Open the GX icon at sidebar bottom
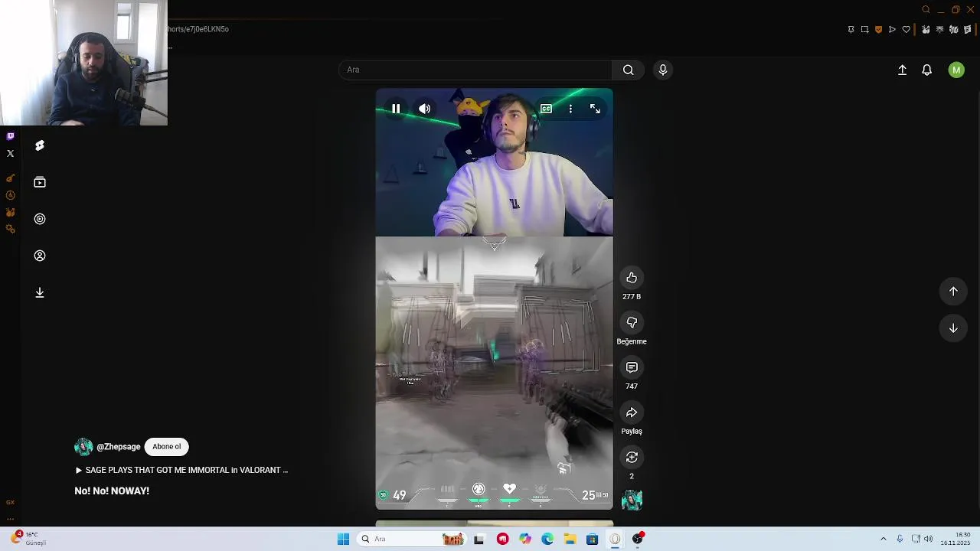Image resolution: width=980 pixels, height=551 pixels. coord(10,502)
